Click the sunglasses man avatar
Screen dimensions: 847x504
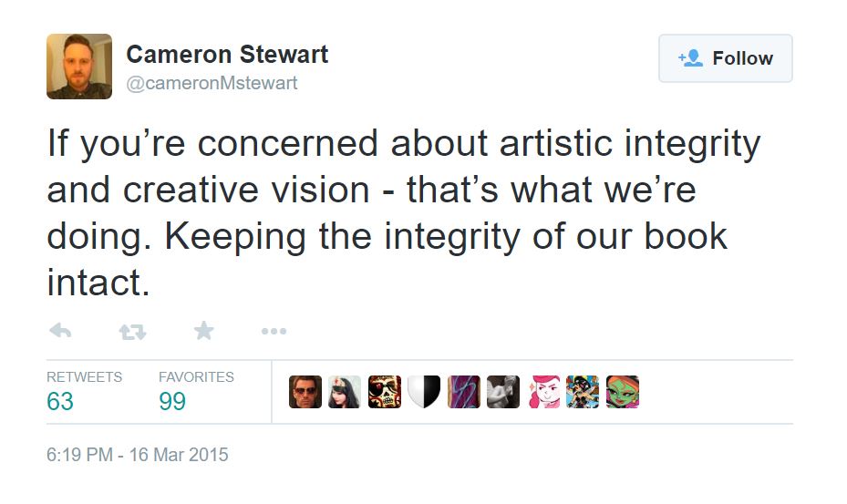pos(305,392)
